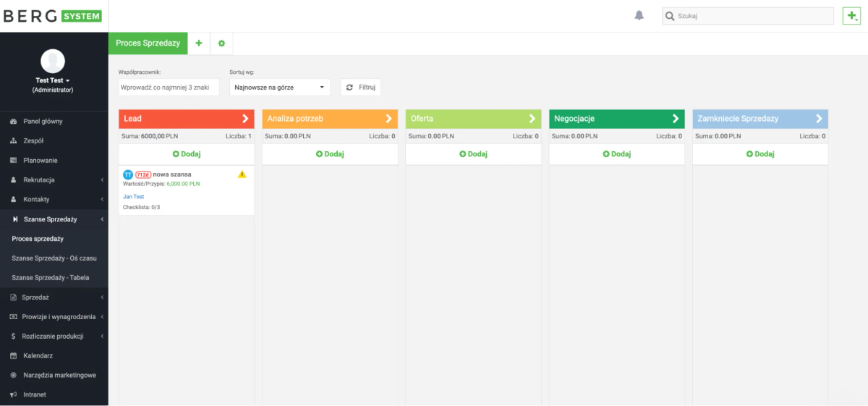Image resolution: width=868 pixels, height=406 pixels.
Task: Click the Suma: 6000,00 PLN text
Action: (x=149, y=136)
